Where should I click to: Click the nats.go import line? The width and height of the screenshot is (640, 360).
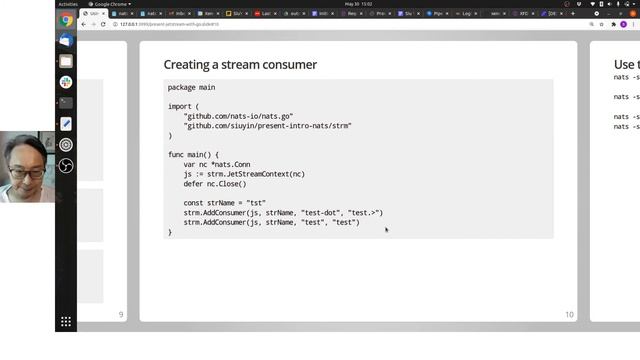238,116
